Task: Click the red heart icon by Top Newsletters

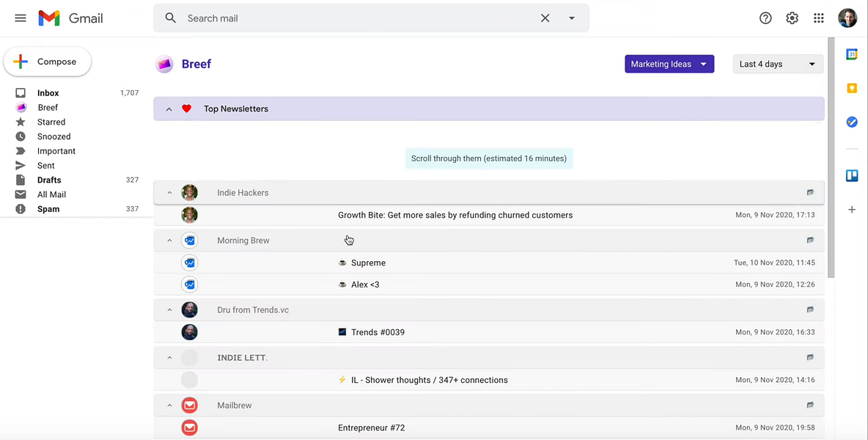Action: (186, 109)
